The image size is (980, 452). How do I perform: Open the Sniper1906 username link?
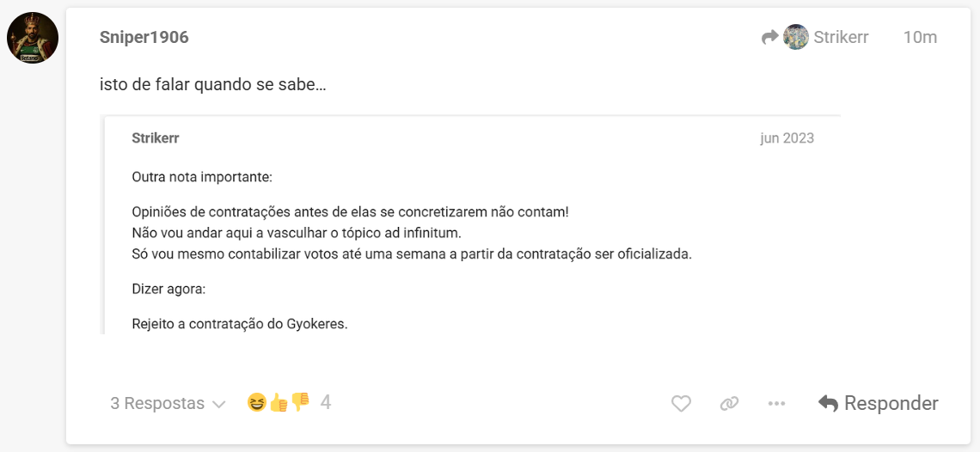click(x=144, y=38)
